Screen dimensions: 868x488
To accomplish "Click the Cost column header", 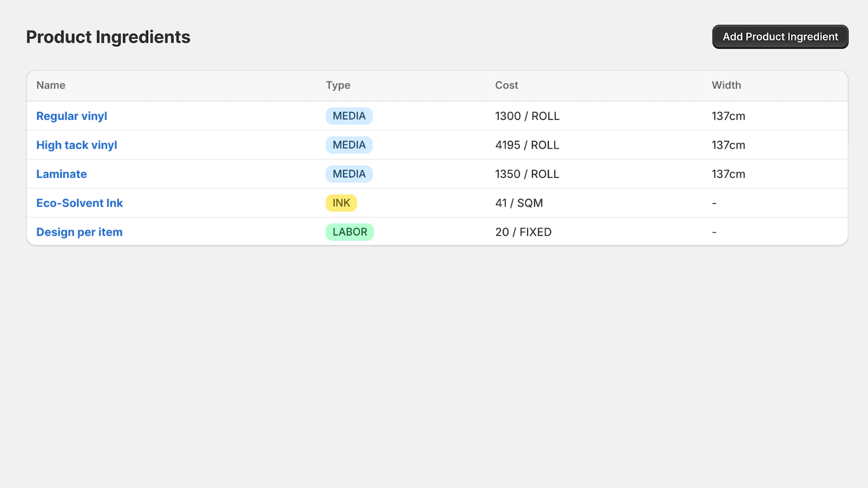I will (507, 85).
